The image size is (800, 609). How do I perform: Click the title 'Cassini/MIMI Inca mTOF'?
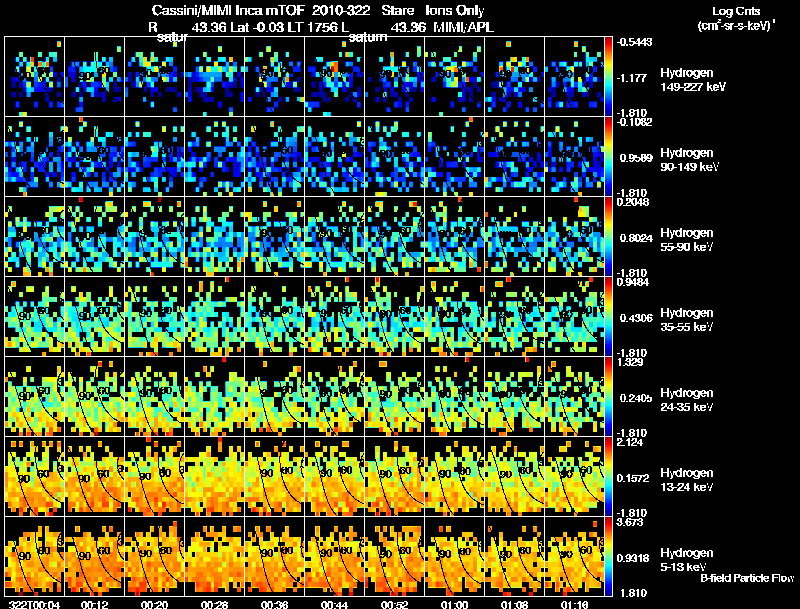(228, 10)
